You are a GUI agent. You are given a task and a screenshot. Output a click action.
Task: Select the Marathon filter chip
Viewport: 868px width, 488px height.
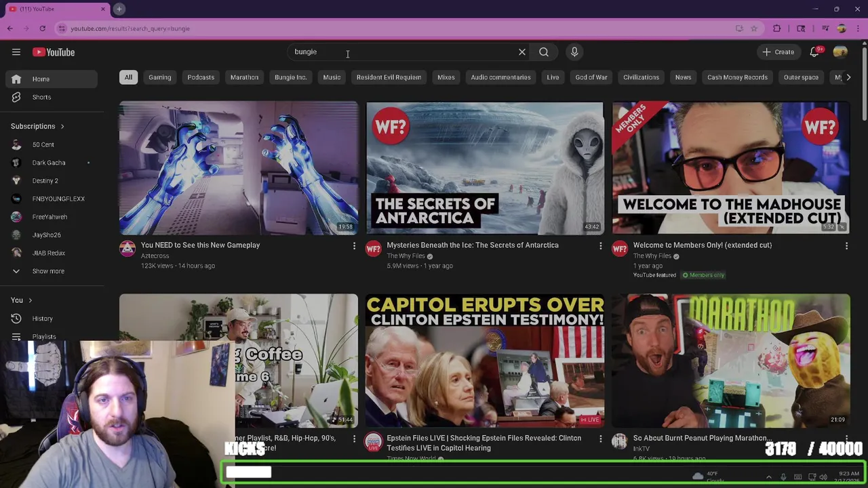click(x=244, y=77)
